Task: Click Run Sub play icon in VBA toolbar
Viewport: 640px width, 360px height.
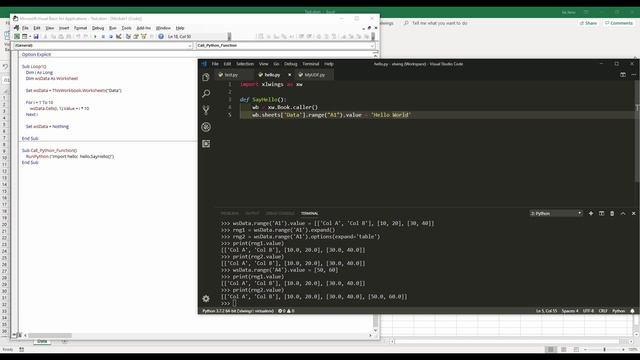Action: (x=95, y=37)
